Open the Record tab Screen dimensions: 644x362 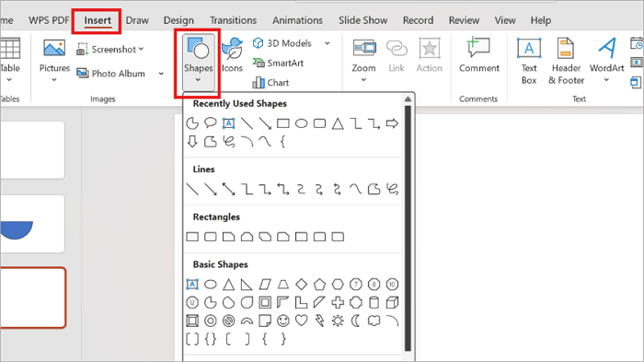(418, 20)
